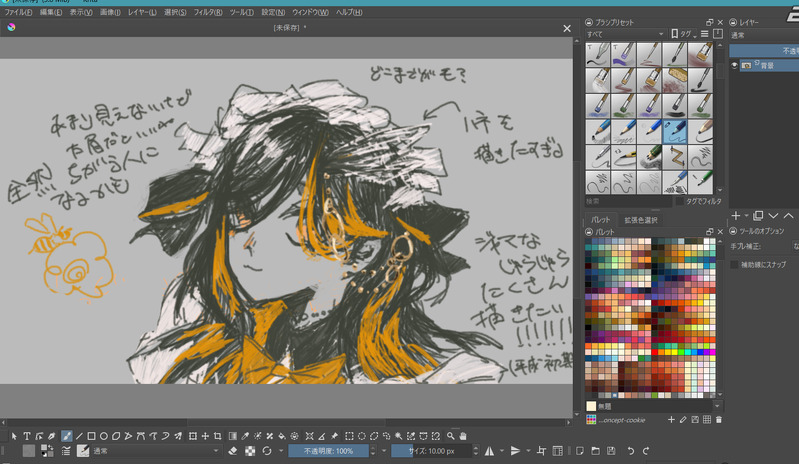This screenshot has width=799, height=464.
Task: Open the workspace chooser icon
Action: (x=557, y=451)
